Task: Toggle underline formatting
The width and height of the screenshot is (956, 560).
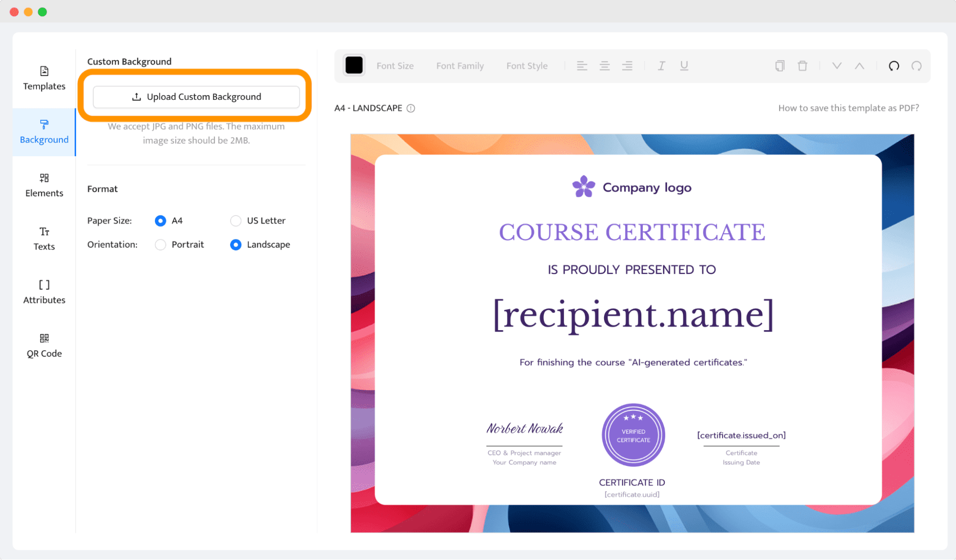Action: tap(684, 66)
